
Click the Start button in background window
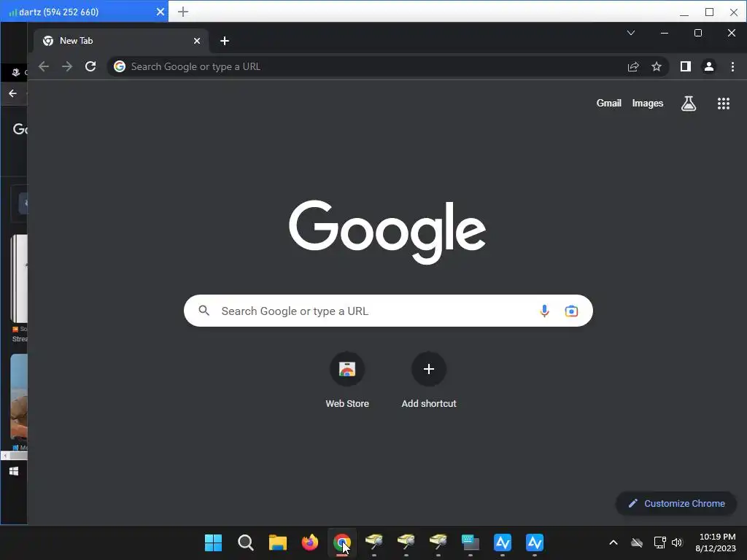(x=14, y=471)
